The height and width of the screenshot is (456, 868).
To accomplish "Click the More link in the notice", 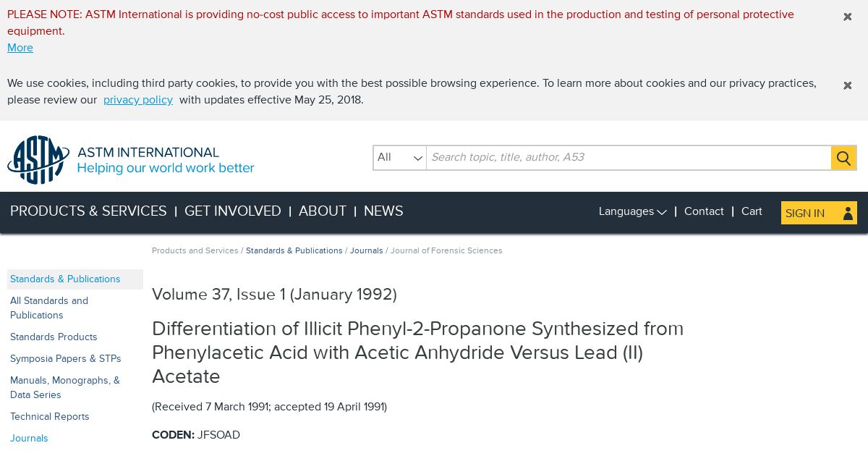I will click(20, 48).
